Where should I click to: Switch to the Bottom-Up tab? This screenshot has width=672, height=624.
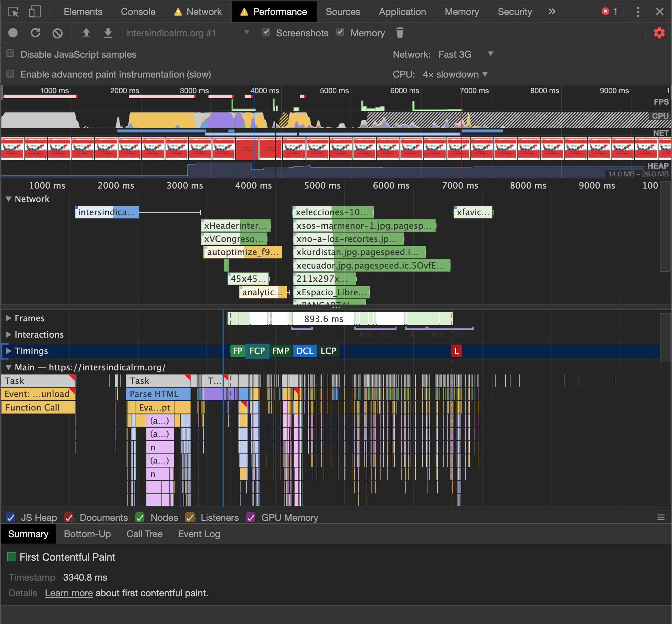[87, 534]
